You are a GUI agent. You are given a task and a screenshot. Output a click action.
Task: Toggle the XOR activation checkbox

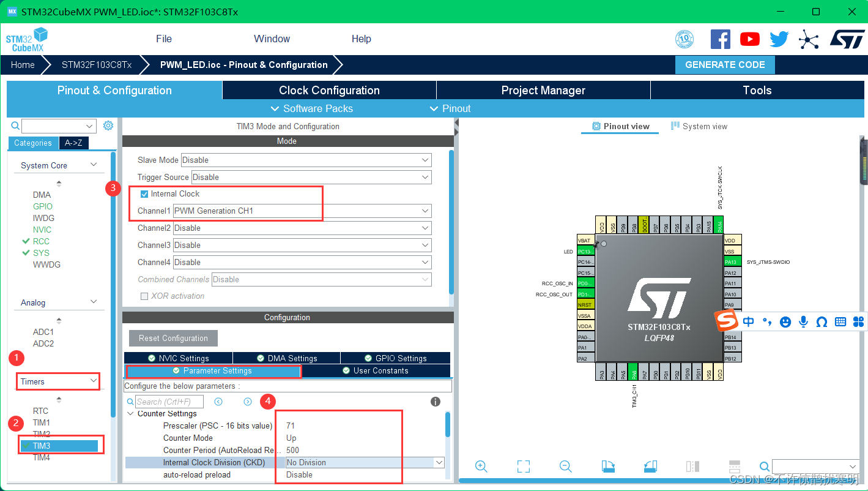click(x=144, y=296)
